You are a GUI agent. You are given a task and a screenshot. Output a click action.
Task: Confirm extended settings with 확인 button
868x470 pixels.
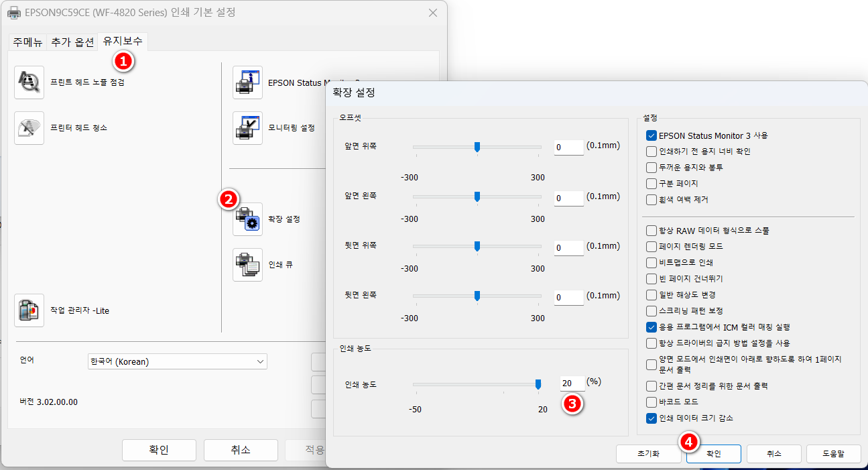pyautogui.click(x=712, y=453)
